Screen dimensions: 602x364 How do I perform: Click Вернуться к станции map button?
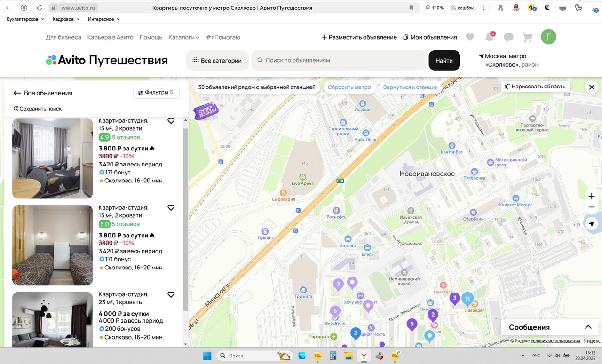[410, 87]
